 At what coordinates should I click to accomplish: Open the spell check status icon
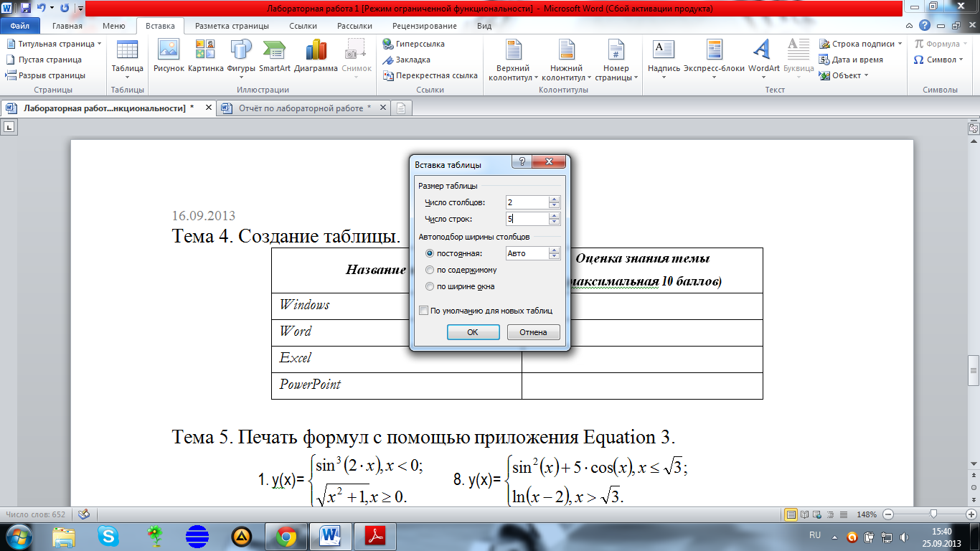pyautogui.click(x=83, y=514)
